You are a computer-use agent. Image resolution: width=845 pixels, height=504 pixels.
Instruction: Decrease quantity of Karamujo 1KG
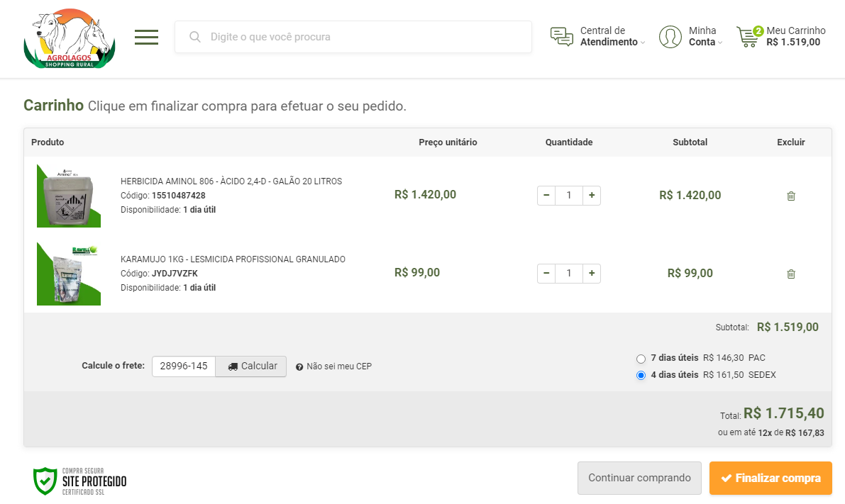click(x=546, y=274)
